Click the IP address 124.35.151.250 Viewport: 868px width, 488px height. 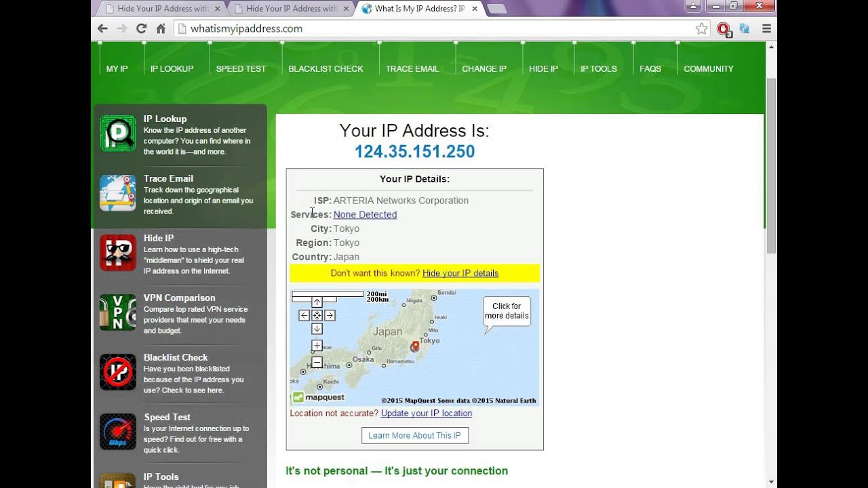[x=414, y=152]
